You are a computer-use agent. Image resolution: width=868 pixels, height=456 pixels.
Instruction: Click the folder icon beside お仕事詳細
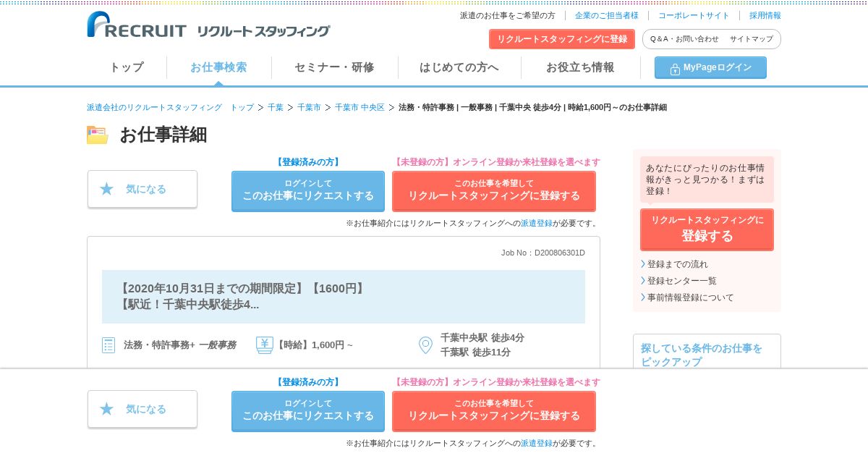point(98,135)
